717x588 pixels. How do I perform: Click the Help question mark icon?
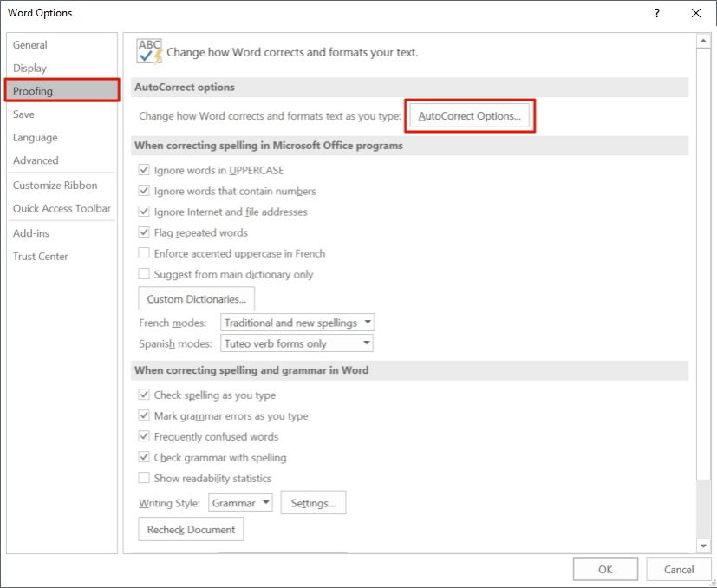pos(657,13)
